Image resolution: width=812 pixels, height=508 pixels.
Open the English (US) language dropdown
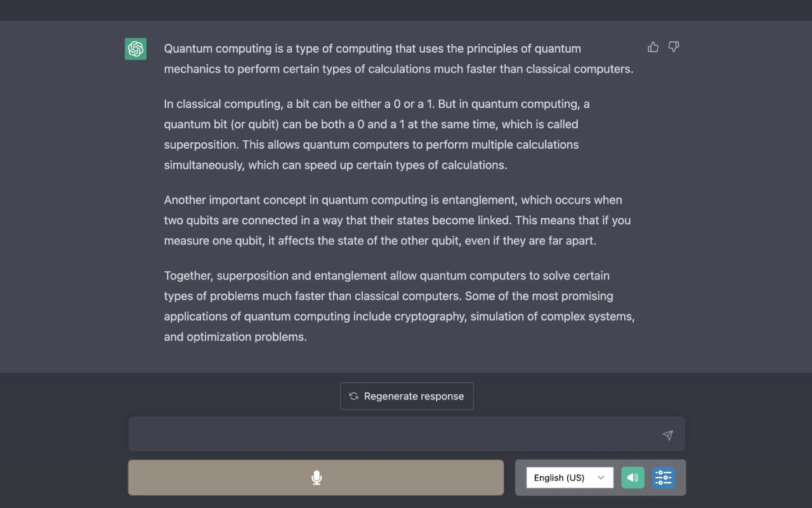(x=570, y=478)
